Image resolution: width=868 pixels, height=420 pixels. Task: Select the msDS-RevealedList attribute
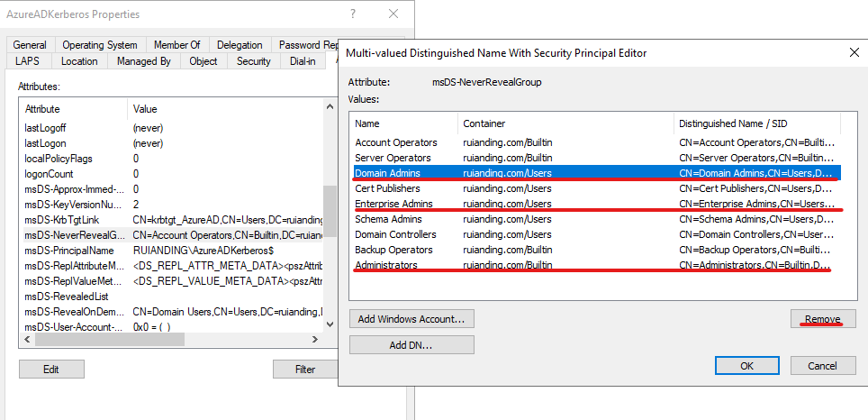172,297
